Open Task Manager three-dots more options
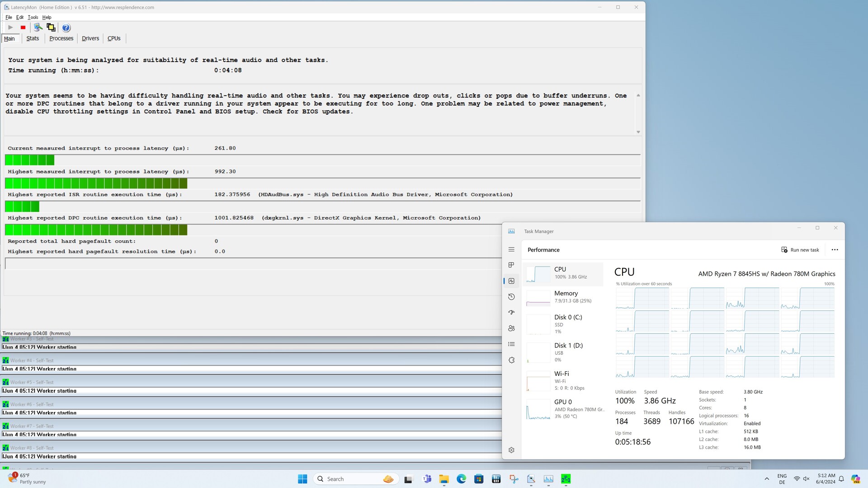Viewport: 868px width, 488px height. [x=835, y=250]
